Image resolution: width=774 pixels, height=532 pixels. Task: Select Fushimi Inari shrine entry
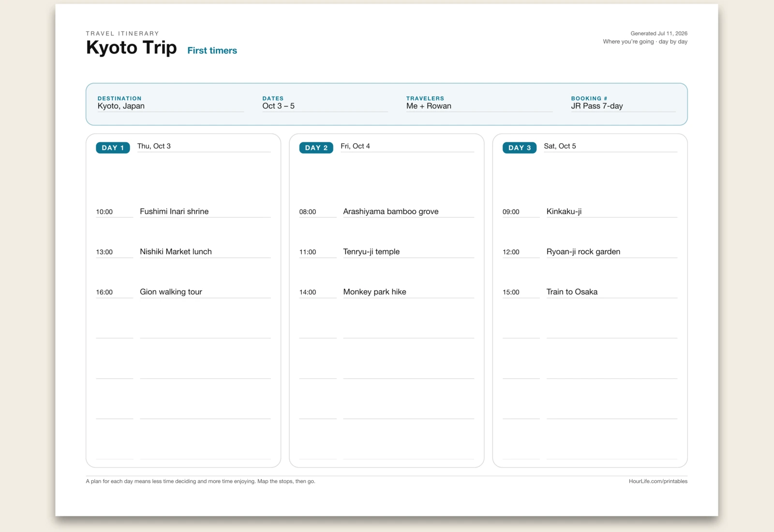coord(205,211)
